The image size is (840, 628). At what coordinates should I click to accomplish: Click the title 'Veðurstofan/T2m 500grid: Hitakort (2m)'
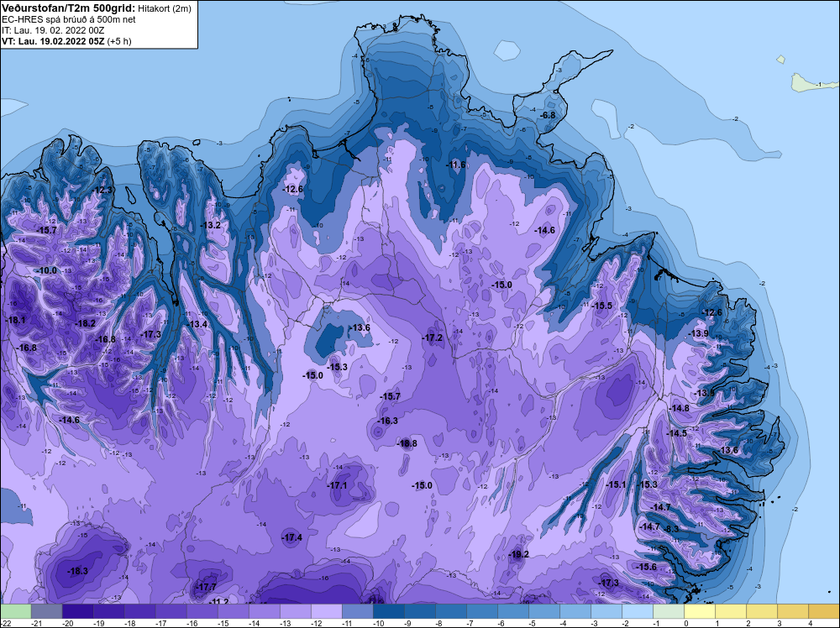(97, 8)
